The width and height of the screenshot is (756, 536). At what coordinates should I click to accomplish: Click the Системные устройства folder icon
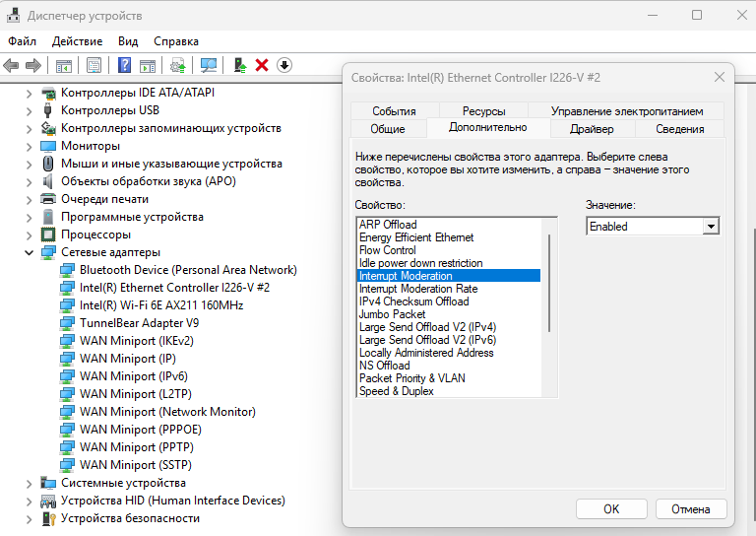[x=48, y=483]
